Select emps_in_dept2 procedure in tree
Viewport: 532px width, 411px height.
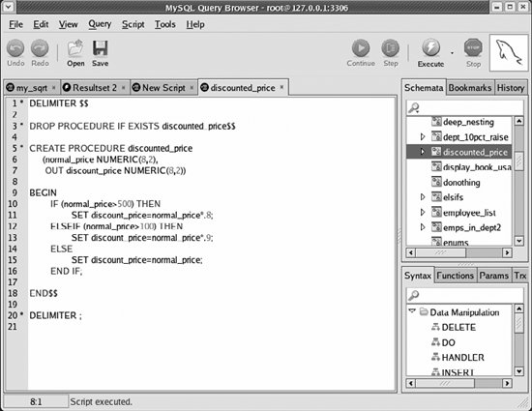click(472, 227)
